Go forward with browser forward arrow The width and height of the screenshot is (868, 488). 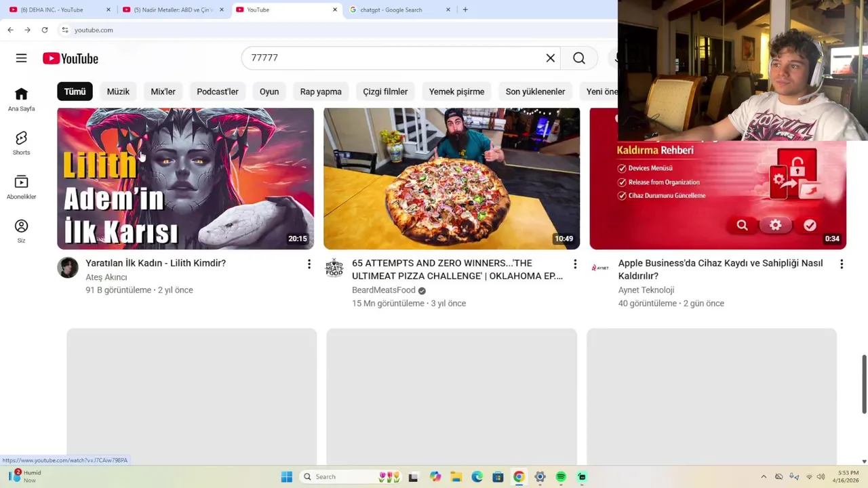pos(27,30)
